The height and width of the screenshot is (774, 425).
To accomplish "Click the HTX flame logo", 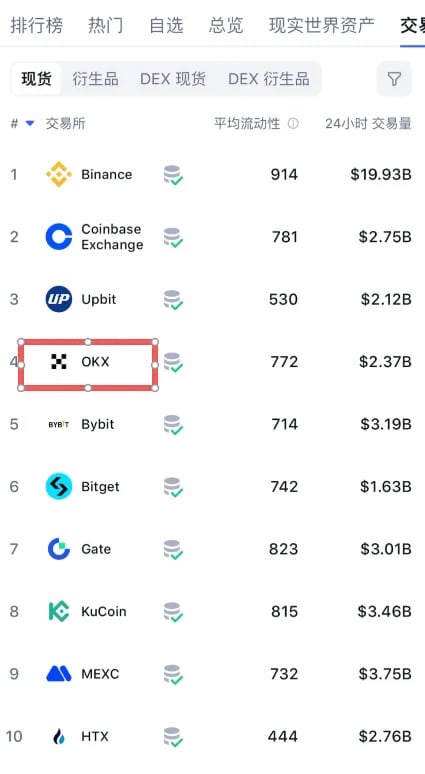I will coord(59,736).
